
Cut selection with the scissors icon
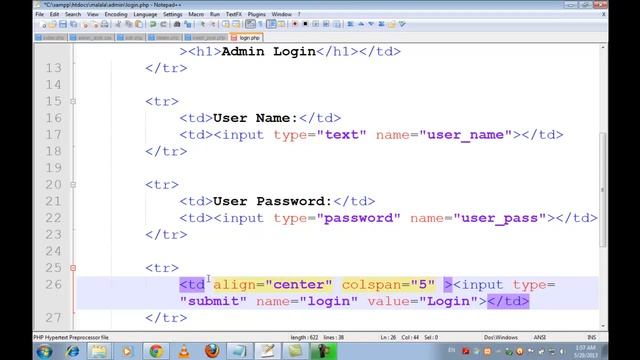(x=118, y=24)
